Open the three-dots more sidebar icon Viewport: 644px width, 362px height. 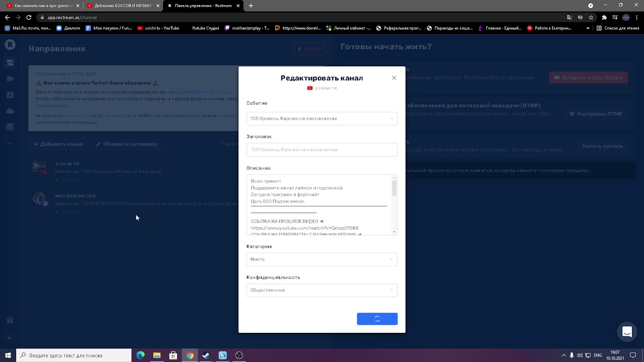pos(10,143)
